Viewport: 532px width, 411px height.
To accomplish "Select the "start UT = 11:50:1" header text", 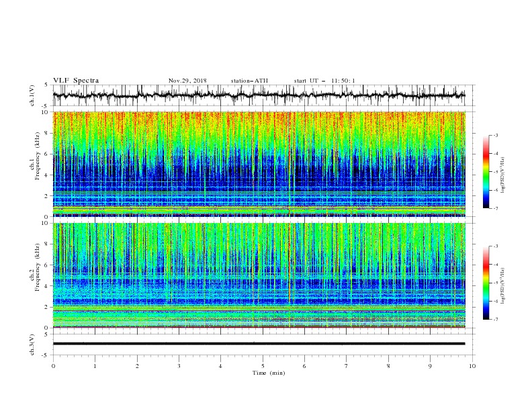I will coord(324,81).
